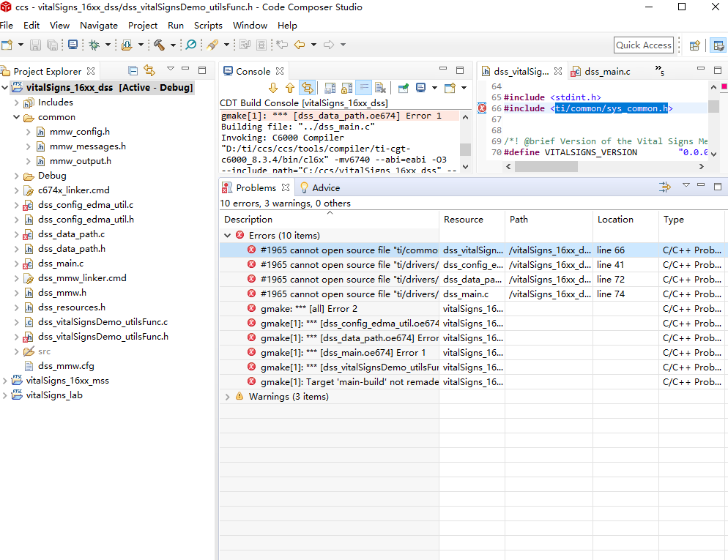Clear the console output
The image size is (728, 560).
coord(380,88)
